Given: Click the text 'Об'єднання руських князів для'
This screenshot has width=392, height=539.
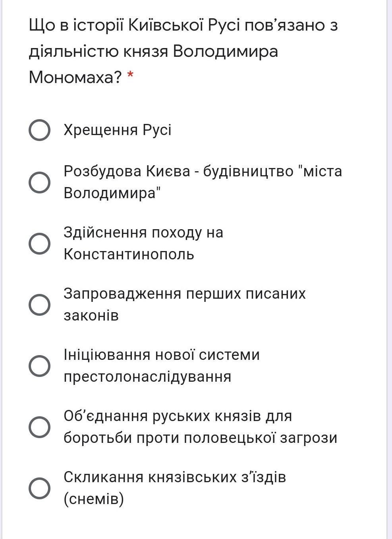Looking at the screenshot, I should click(x=178, y=416).
